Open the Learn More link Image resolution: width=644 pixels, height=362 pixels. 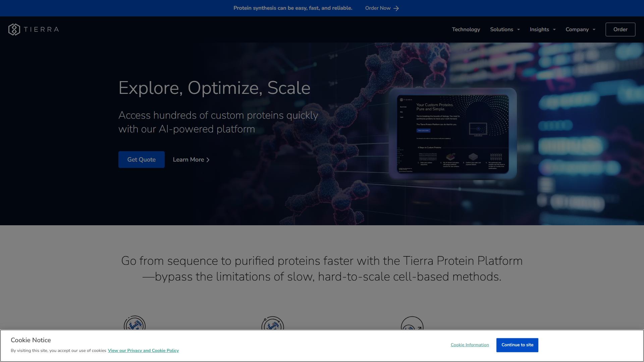point(191,160)
